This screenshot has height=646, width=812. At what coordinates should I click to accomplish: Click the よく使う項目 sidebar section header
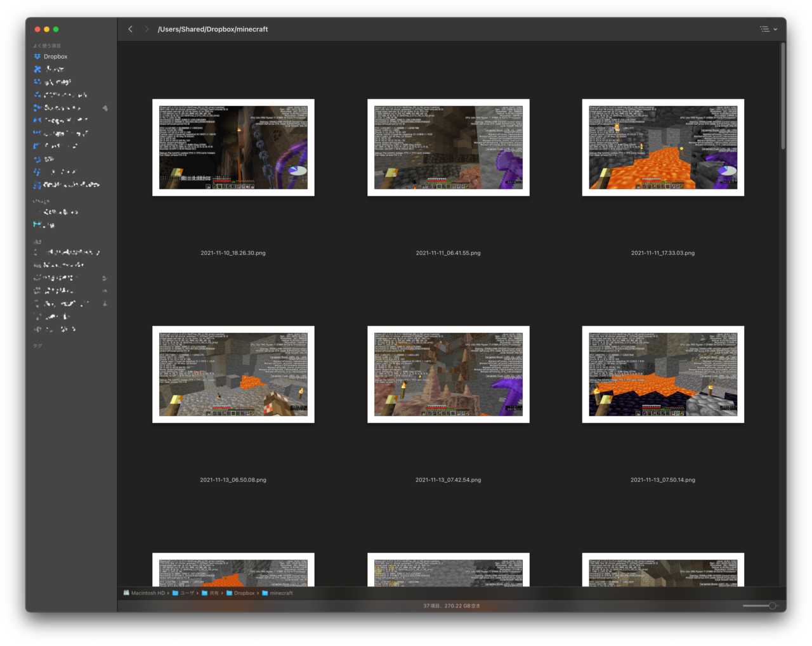pyautogui.click(x=47, y=46)
